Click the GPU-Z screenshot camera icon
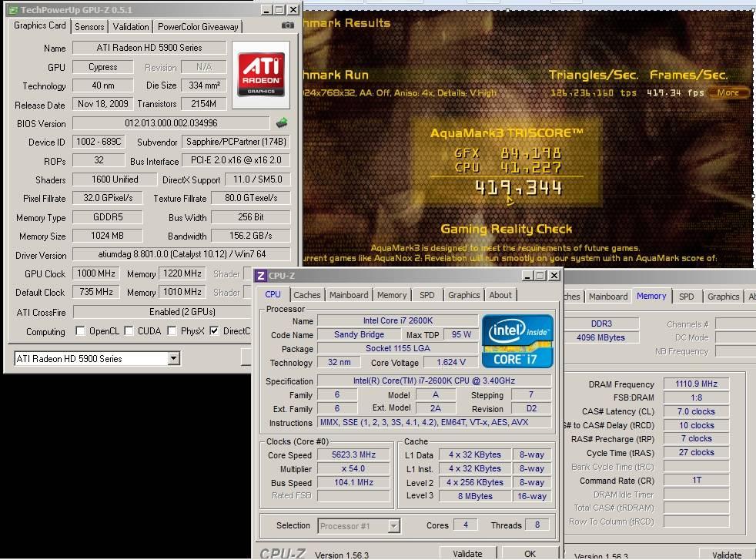 point(288,25)
